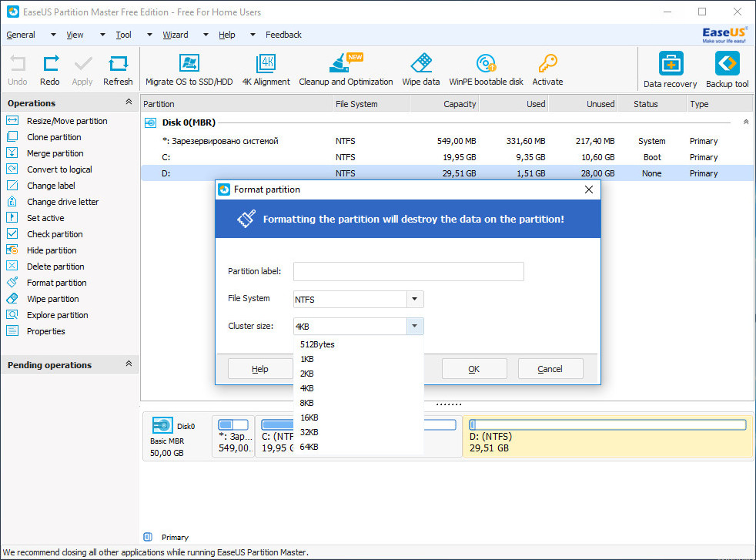Choose Wipe partition operation

(x=52, y=299)
